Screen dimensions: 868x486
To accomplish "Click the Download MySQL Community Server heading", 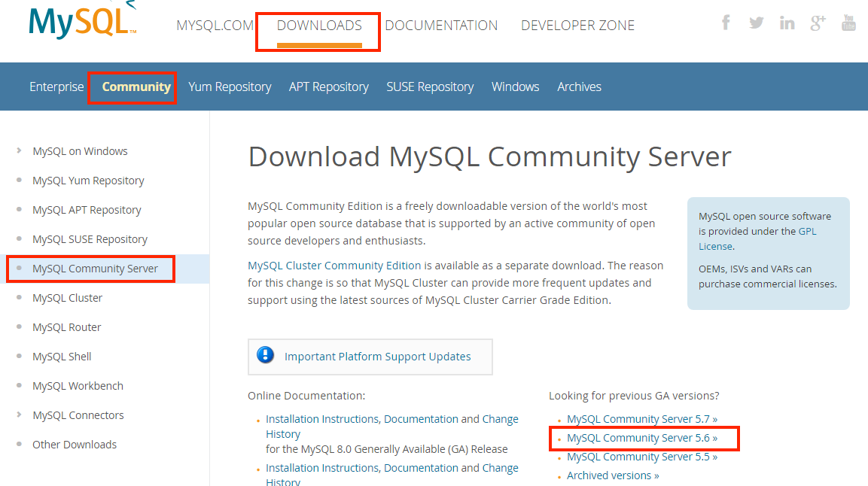I will coord(489,156).
